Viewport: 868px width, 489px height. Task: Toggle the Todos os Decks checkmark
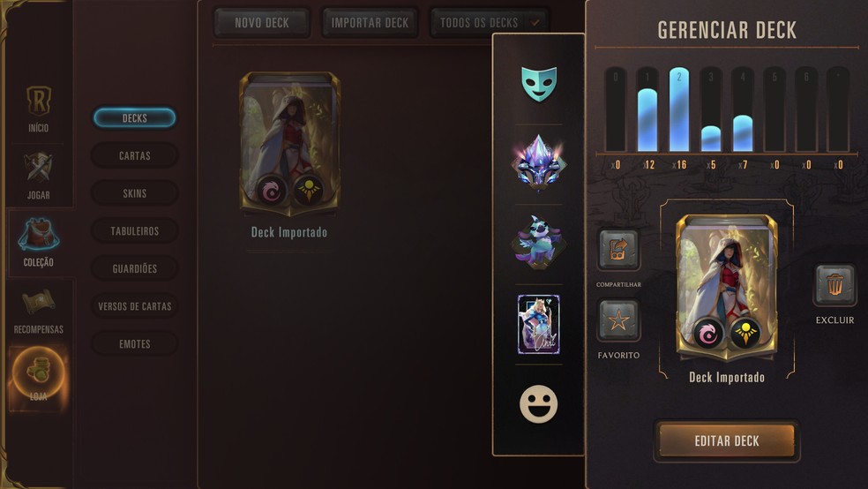pos(535,23)
